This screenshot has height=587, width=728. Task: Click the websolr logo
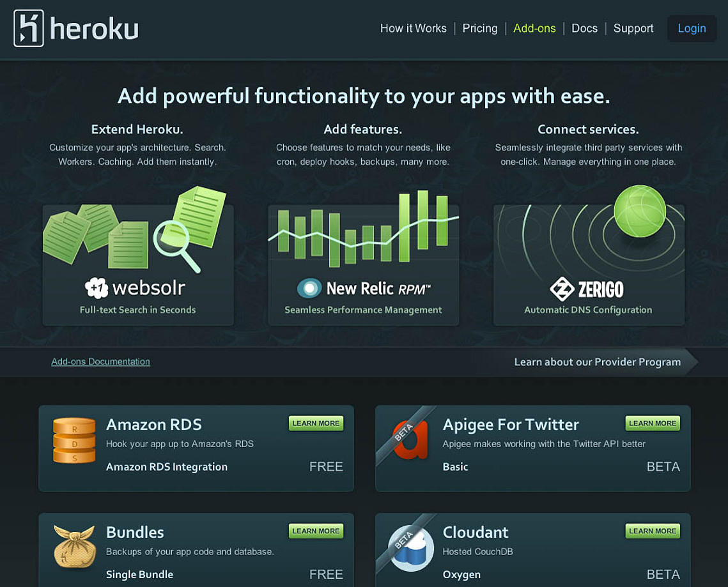[x=135, y=287]
